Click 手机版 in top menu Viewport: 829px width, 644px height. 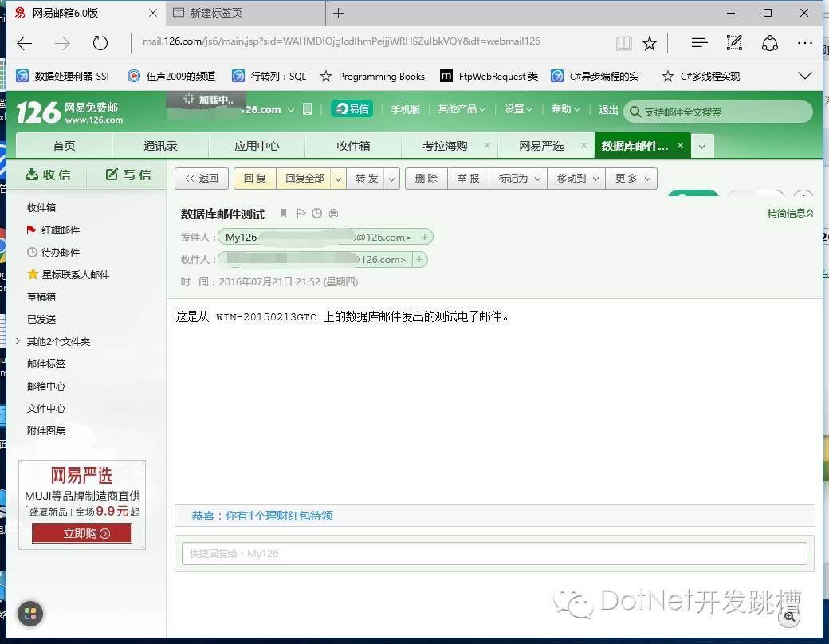pos(405,109)
